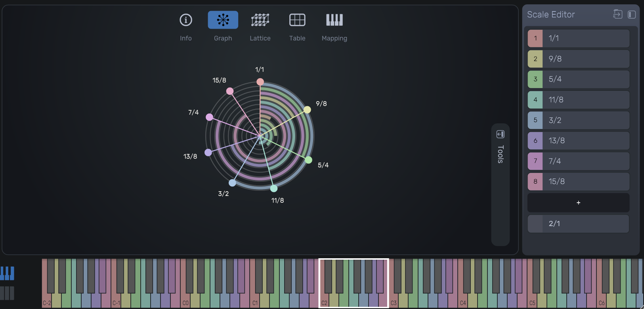Click the 3/2 node on the graph
This screenshot has width=644, height=309.
point(232,183)
